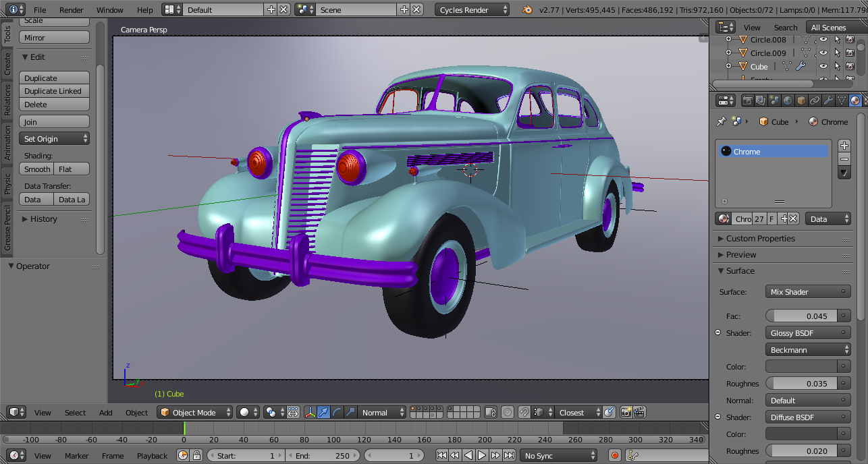Select the Material properties tab
Screen dimensions: 868x464
[x=854, y=100]
